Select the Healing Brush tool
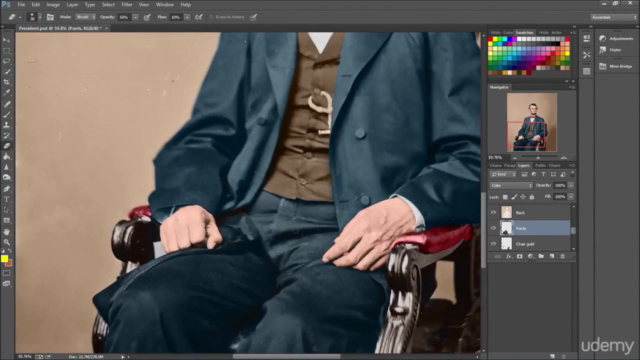Image resolution: width=640 pixels, height=360 pixels. coord(7,104)
